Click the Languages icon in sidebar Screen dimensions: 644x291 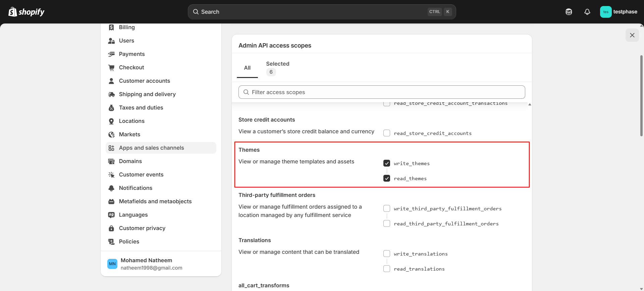111,215
